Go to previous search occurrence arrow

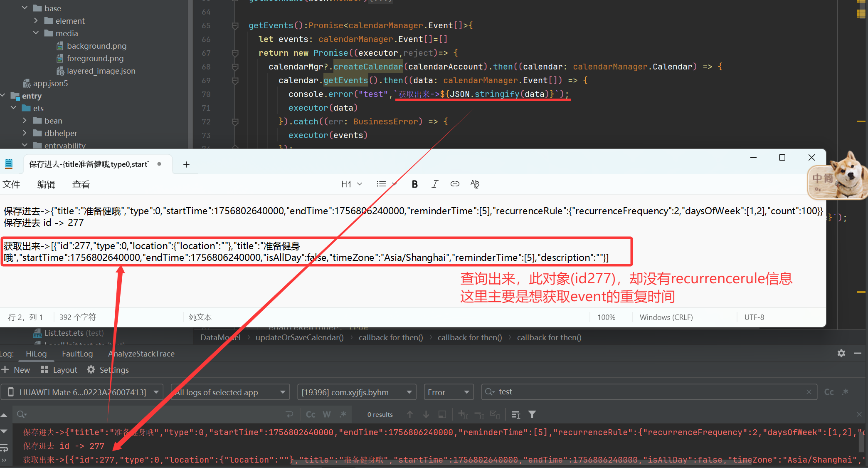pyautogui.click(x=410, y=414)
